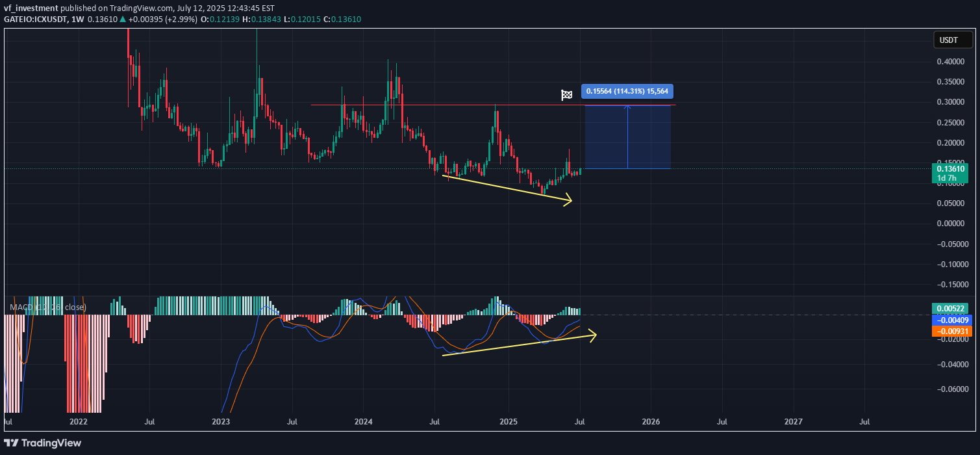Click the 0.30000 price axis label
Screen dimensions: 980x455
click(x=952, y=102)
